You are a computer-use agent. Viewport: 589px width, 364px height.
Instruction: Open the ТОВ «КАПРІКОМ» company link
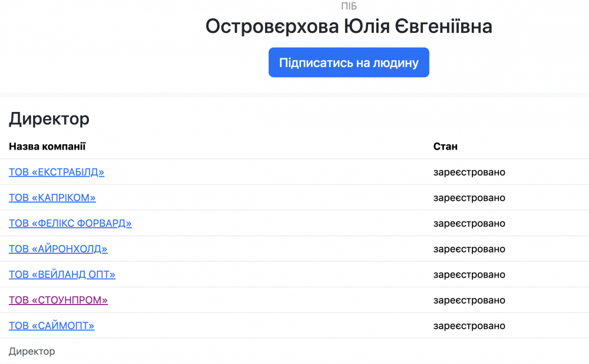[52, 198]
